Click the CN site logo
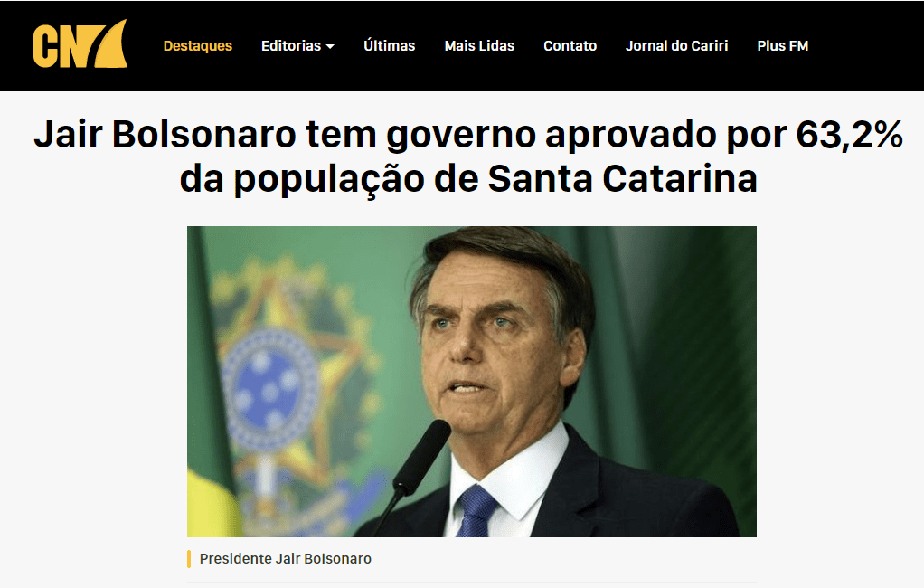 coord(80,44)
